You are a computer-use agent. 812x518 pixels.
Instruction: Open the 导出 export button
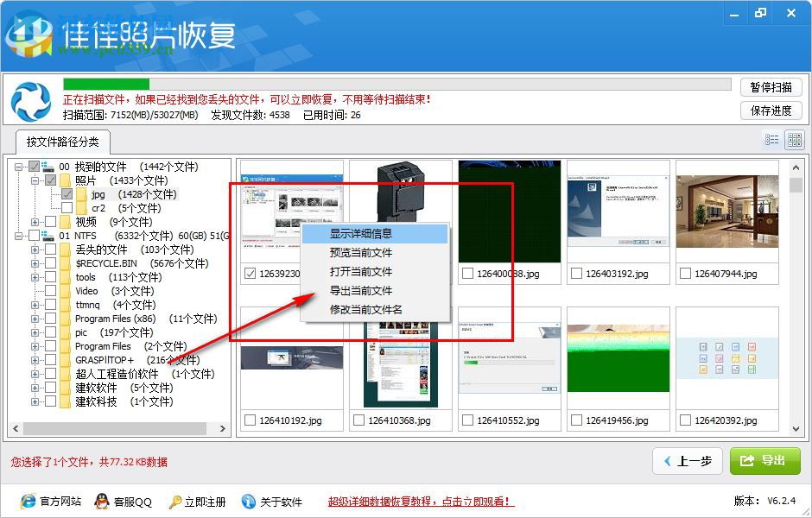764,462
